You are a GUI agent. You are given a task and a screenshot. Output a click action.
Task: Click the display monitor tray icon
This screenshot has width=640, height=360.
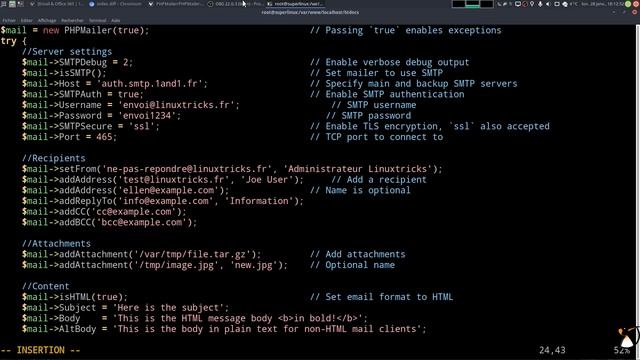518,4
